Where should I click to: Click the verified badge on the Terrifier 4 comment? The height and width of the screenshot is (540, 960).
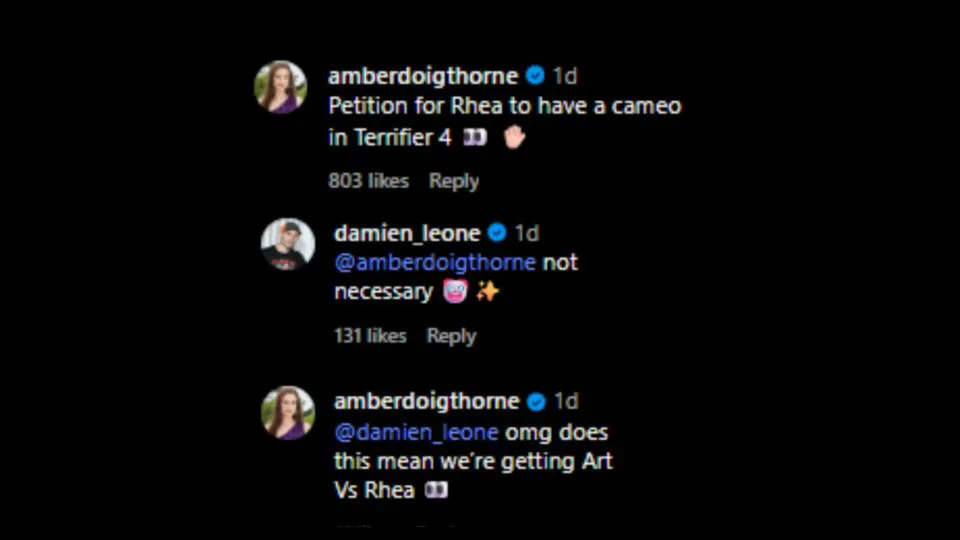click(x=535, y=76)
